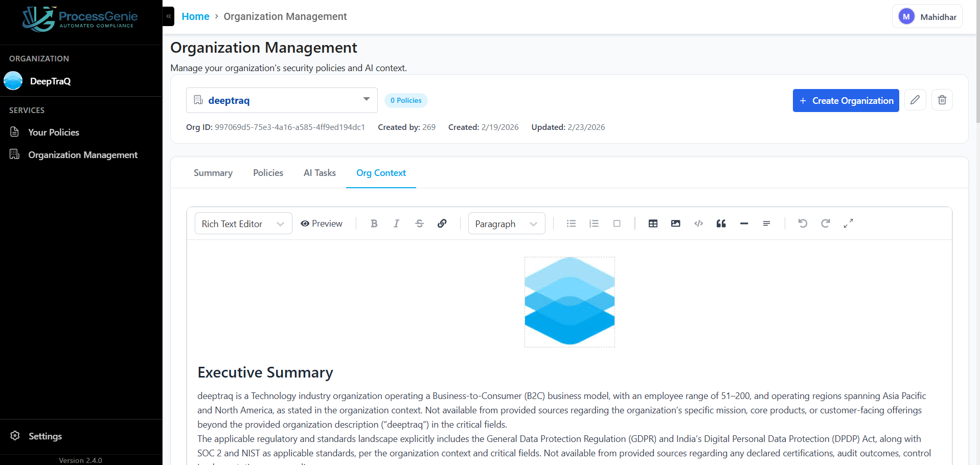Open the Paragraph style dropdown
Viewport: 980px width, 465px height.
click(507, 224)
